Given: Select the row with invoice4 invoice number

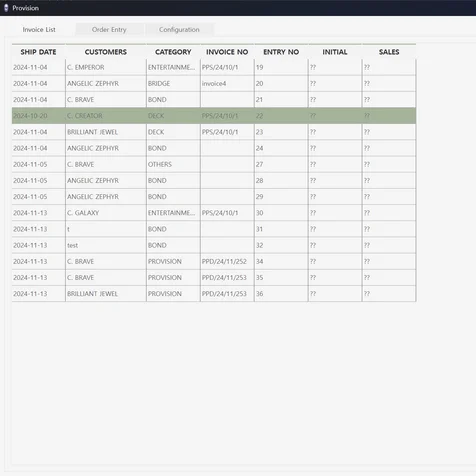Looking at the screenshot, I should [x=214, y=83].
